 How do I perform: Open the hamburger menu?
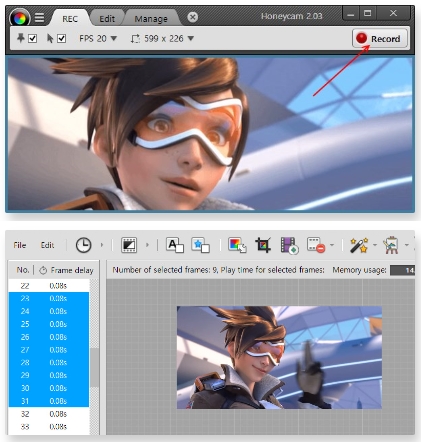pyautogui.click(x=39, y=17)
